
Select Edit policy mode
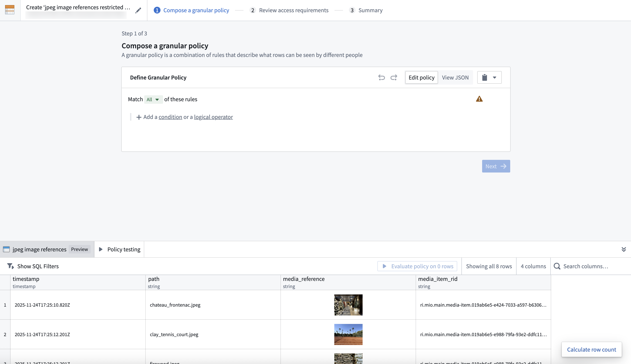point(421,77)
